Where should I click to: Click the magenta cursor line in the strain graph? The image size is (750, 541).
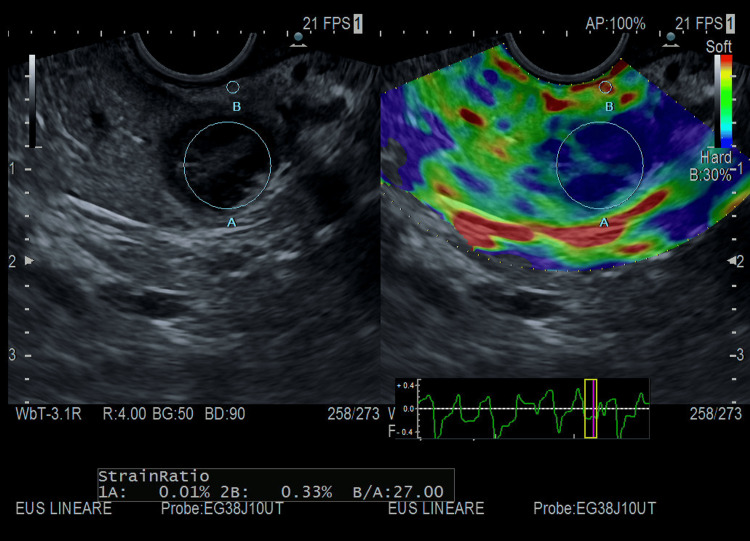click(594, 408)
